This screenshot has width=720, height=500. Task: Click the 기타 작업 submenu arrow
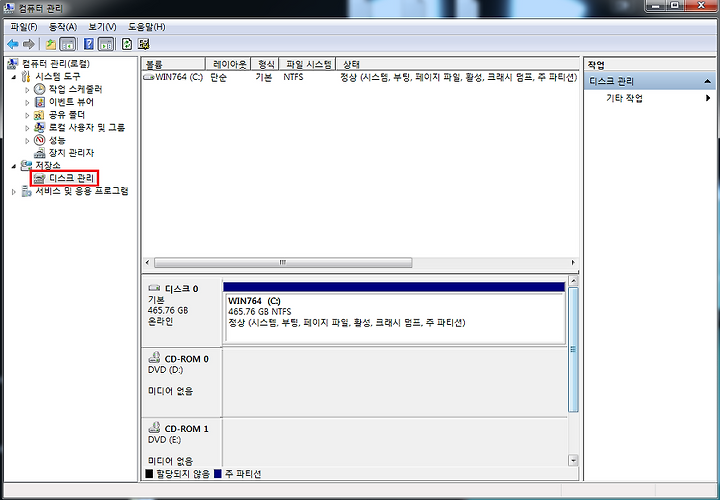tap(708, 98)
